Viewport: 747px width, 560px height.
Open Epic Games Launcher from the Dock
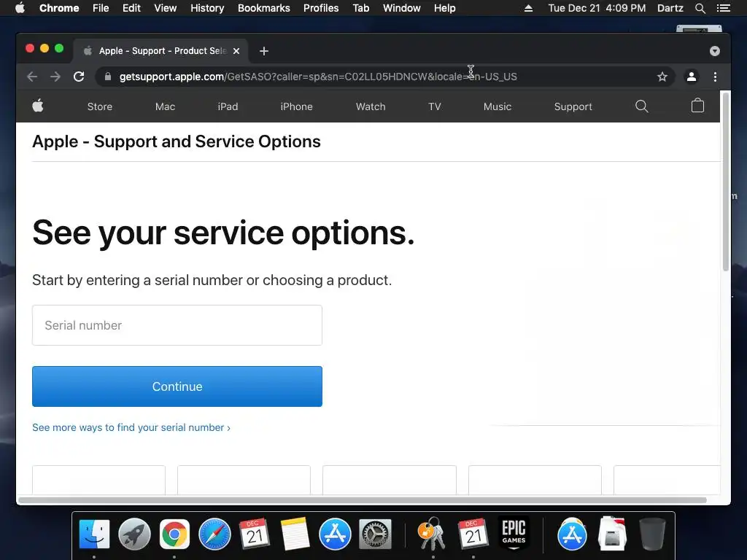point(514,533)
